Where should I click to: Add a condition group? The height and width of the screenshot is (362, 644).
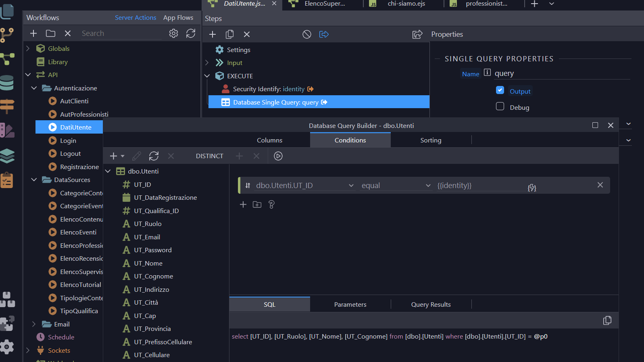coord(257,205)
